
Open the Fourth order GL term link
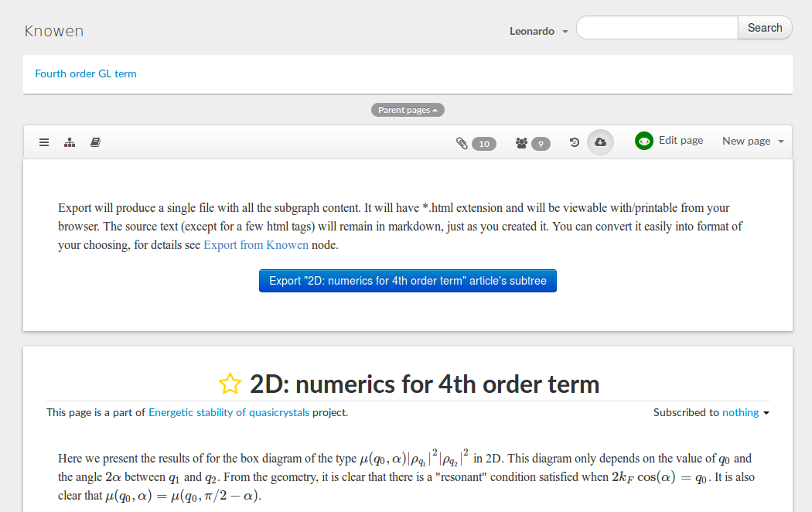click(86, 74)
